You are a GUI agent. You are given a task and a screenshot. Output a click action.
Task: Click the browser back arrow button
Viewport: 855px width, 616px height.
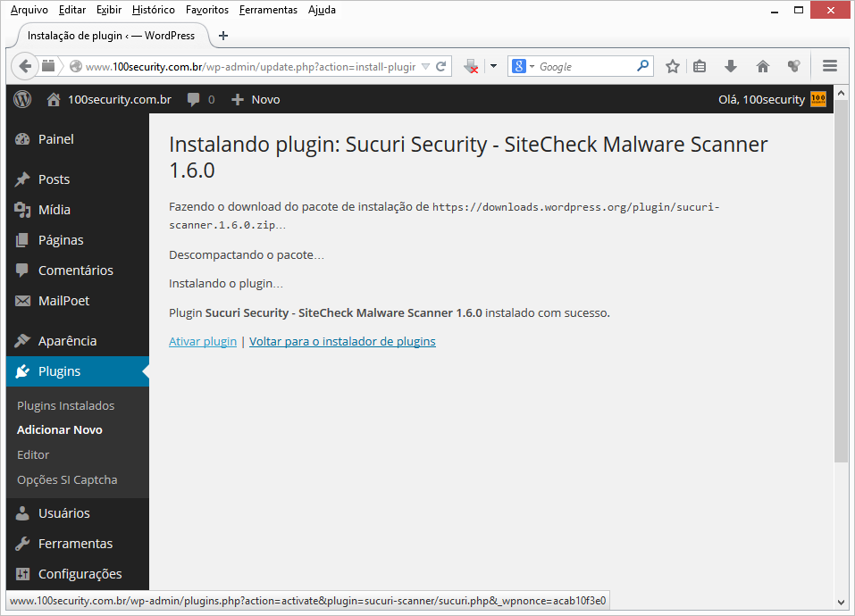(x=24, y=66)
